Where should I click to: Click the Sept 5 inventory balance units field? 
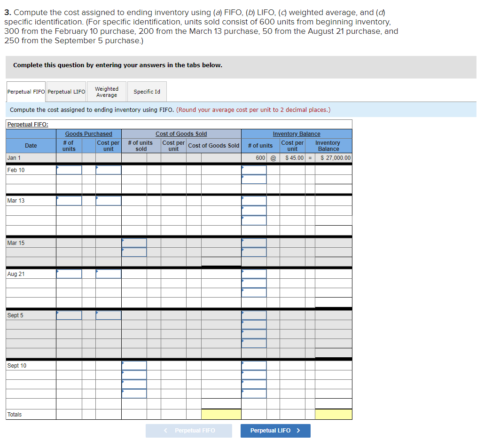[x=254, y=315]
